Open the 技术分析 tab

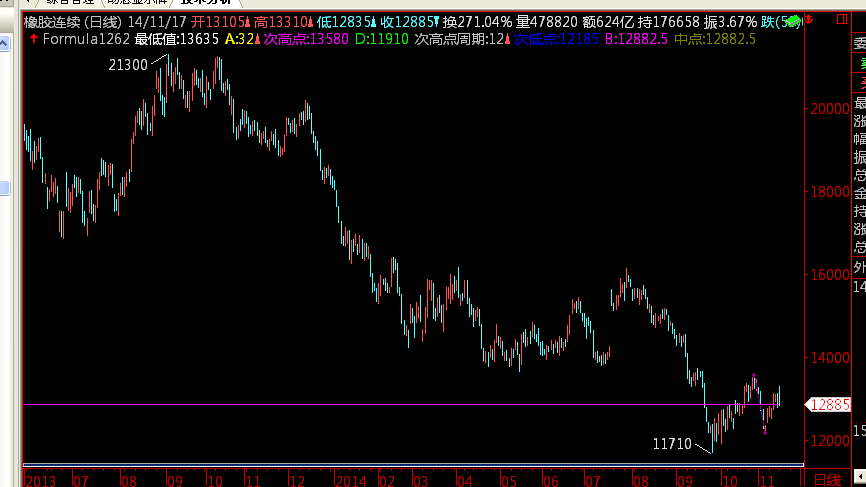[x=206, y=2]
